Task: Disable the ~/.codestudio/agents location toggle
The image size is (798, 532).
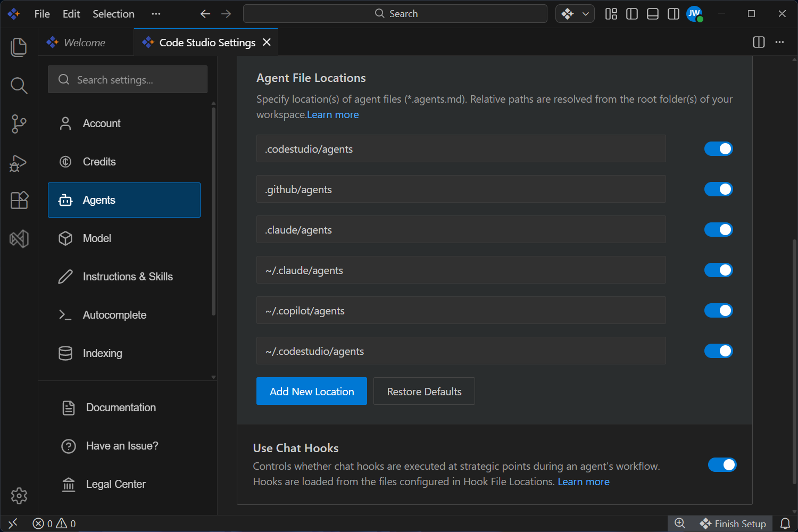Action: pyautogui.click(x=719, y=351)
